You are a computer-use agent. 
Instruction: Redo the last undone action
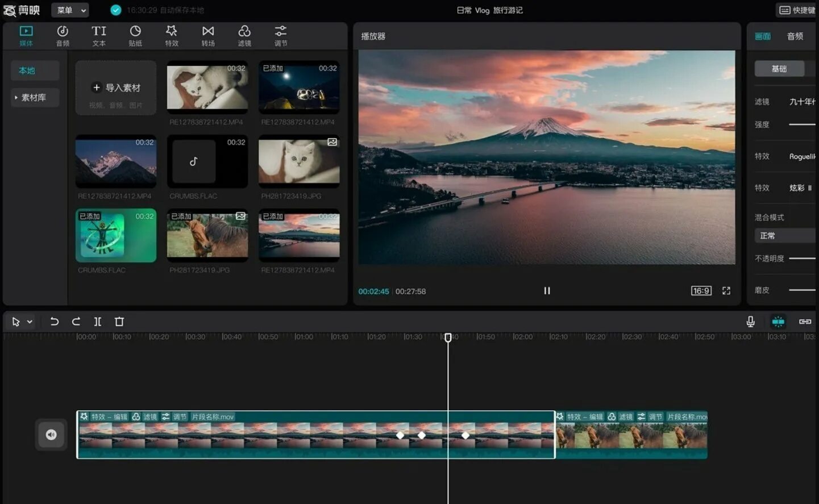tap(76, 322)
